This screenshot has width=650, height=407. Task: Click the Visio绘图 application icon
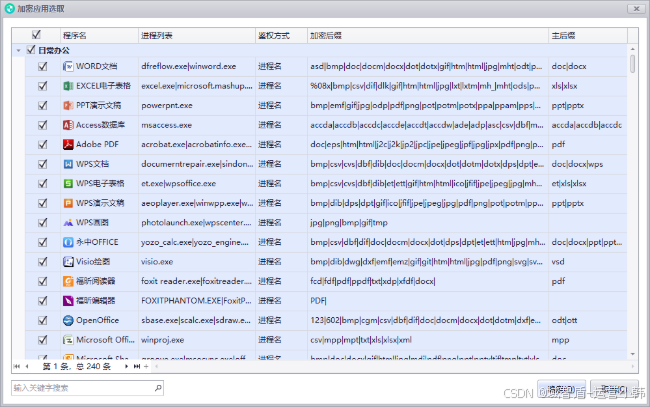click(68, 262)
